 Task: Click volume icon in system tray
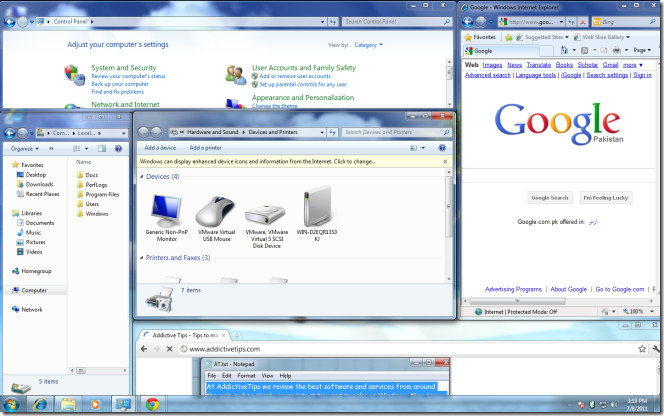click(614, 405)
